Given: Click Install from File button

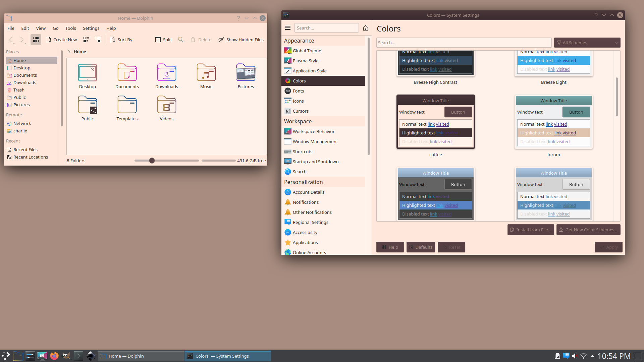Looking at the screenshot, I should 531,230.
